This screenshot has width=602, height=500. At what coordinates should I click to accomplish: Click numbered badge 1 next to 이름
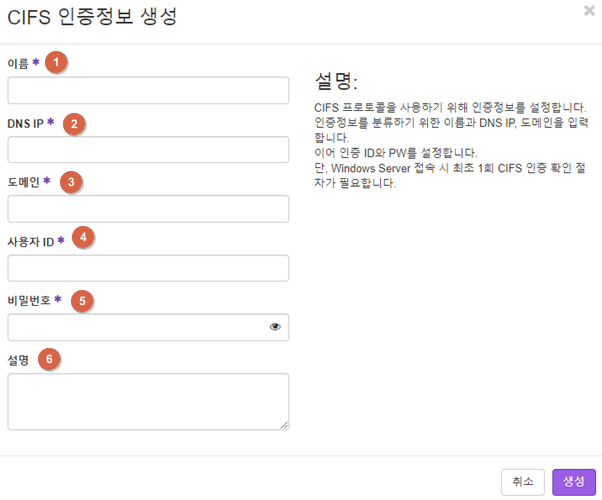click(x=56, y=62)
